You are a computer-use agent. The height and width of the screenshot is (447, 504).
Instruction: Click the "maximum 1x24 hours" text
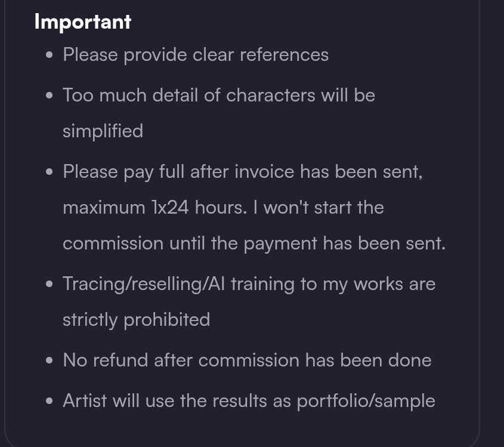tap(154, 208)
